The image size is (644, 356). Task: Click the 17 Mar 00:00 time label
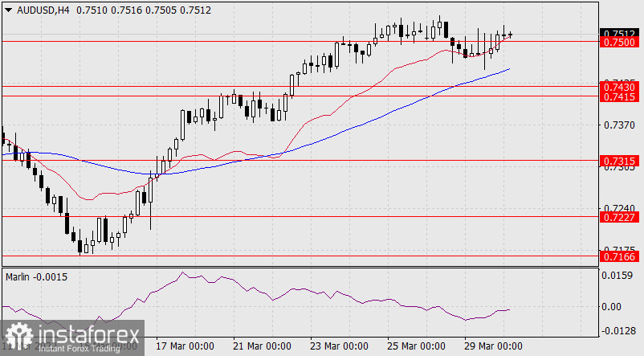[185, 346]
